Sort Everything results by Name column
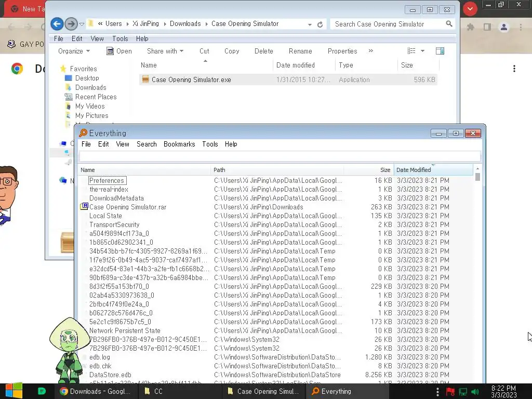Image resolution: width=532 pixels, height=399 pixels. tap(145, 170)
